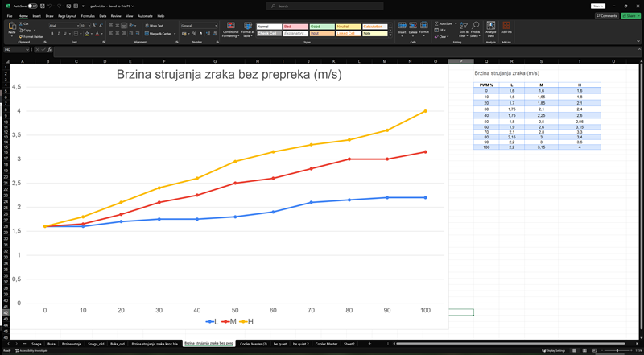Expand the Merge & Center dropdown
This screenshot has width=644, height=355.
175,34
